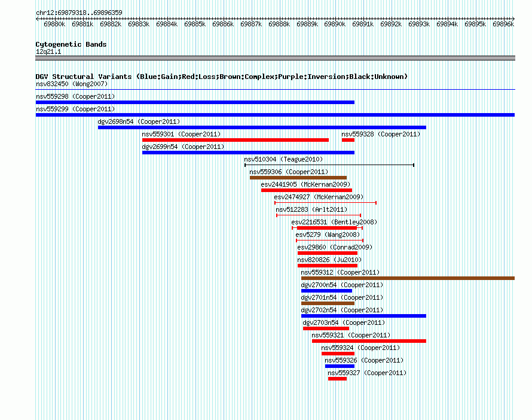Select the gray 12q21.1 cytoband bar
This screenshot has height=420, width=532.
point(275,58)
